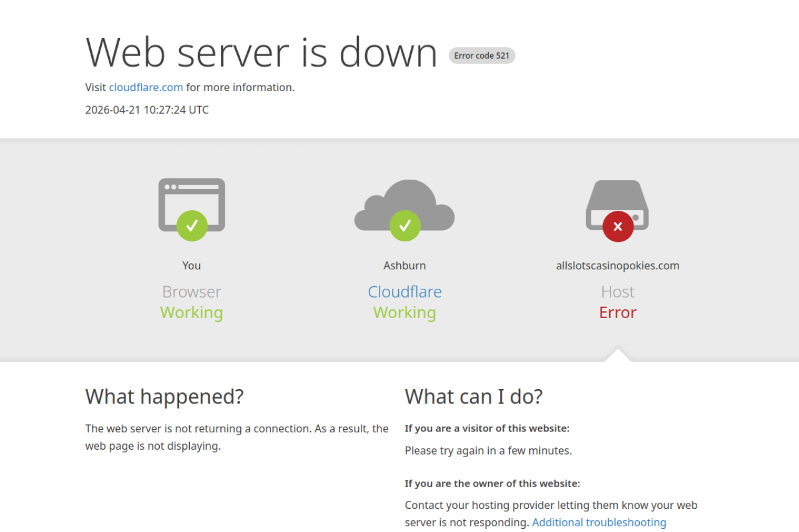Click the Ashburn location label
Viewport: 799px width, 532px height.
pyautogui.click(x=404, y=266)
